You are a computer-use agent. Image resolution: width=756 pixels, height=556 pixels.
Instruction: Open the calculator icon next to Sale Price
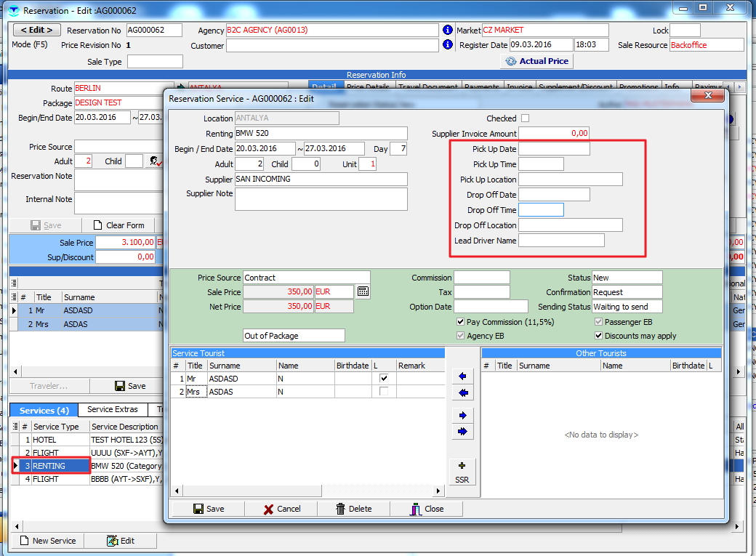pos(363,291)
